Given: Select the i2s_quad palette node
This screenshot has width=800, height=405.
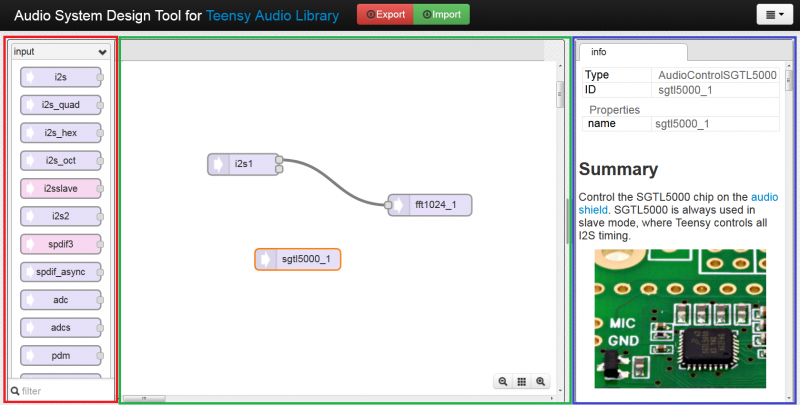Looking at the screenshot, I should click(61, 104).
